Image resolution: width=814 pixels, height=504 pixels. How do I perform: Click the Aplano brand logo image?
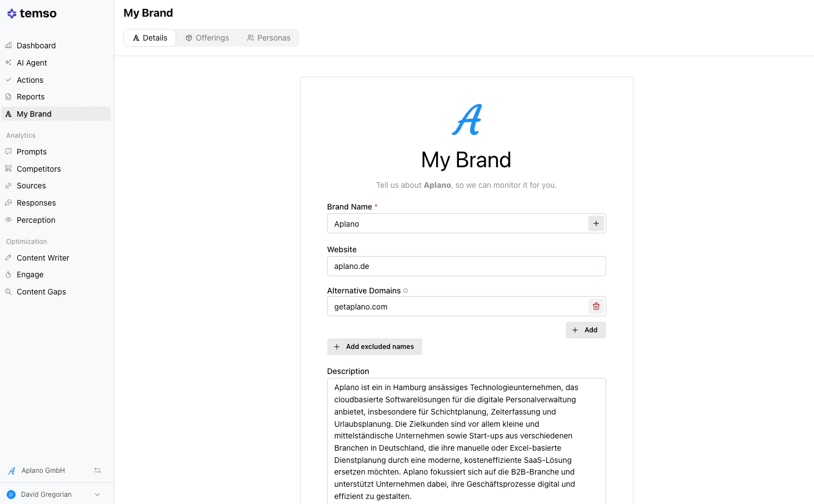click(x=466, y=119)
